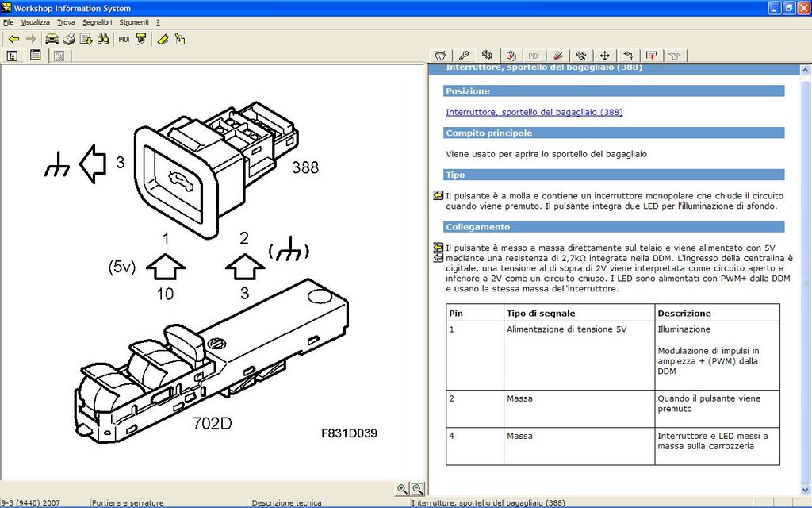Click the PIOI toolbar button
Screen dimensions: 812x508
coord(124,40)
